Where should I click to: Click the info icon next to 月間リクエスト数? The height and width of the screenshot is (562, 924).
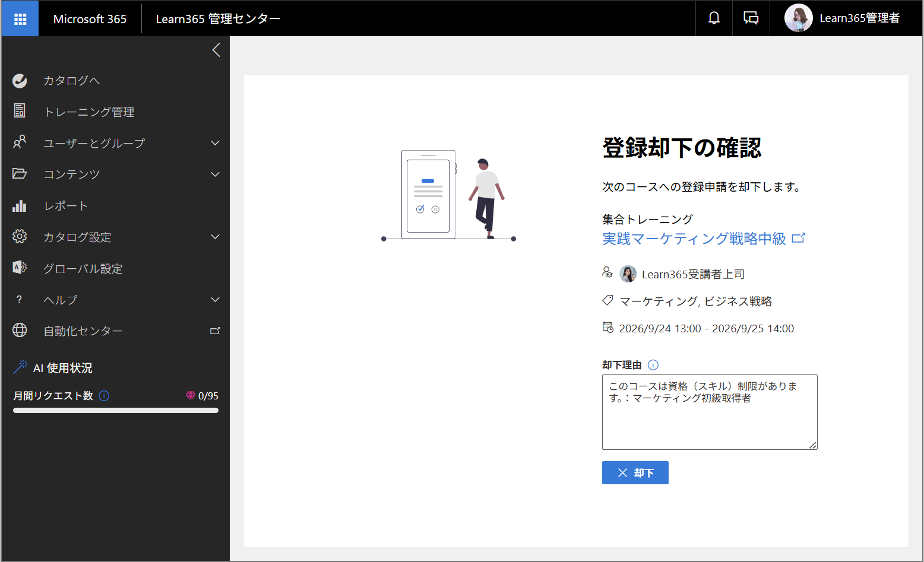(104, 396)
